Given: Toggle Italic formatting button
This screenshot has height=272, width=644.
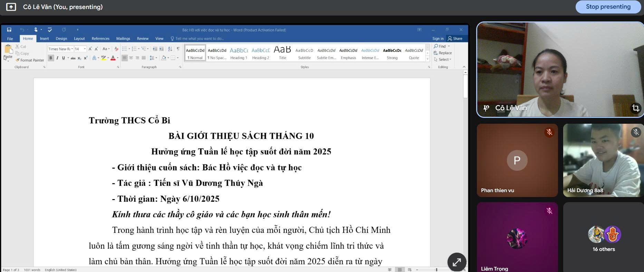Looking at the screenshot, I should 57,58.
